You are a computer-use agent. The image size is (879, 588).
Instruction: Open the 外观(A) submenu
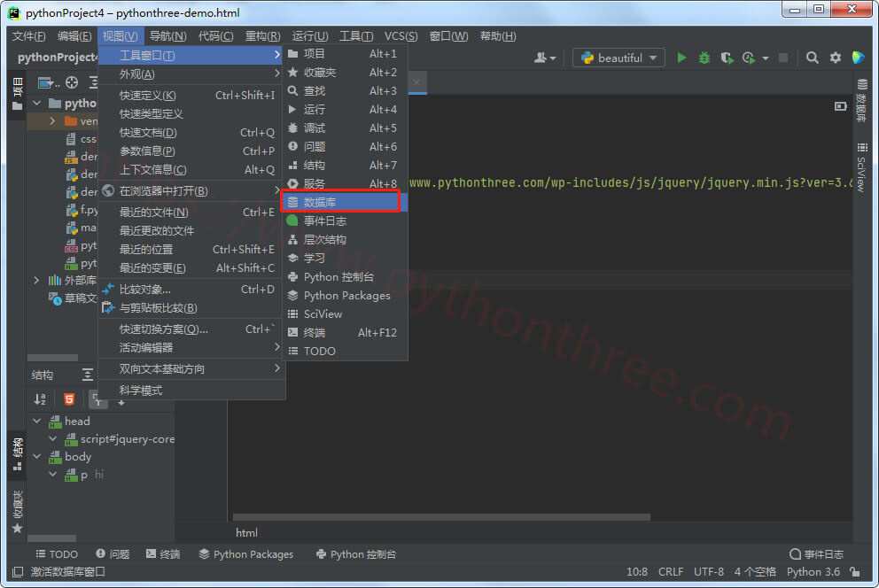[x=191, y=73]
